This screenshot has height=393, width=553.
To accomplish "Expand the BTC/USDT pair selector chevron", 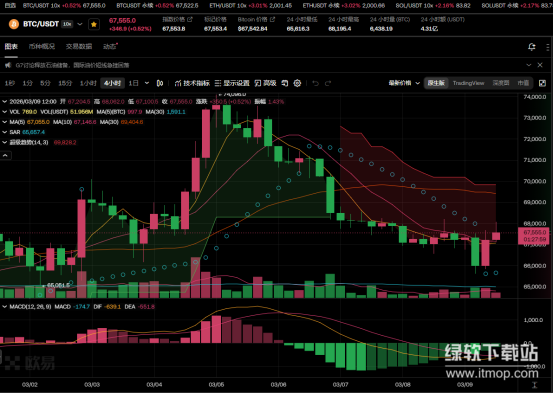I will point(80,24).
